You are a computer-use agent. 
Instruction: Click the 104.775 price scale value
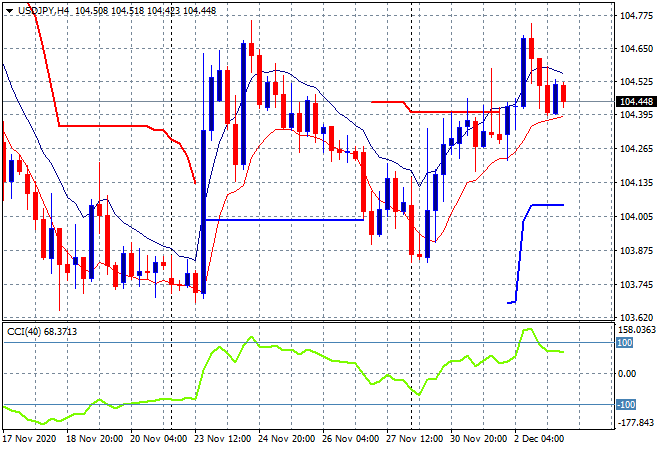click(x=636, y=16)
